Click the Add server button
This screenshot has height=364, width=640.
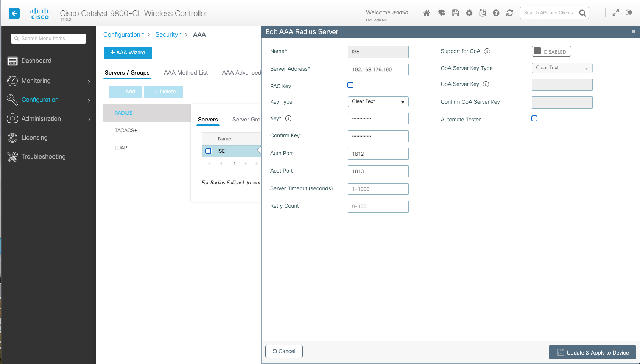(x=126, y=92)
